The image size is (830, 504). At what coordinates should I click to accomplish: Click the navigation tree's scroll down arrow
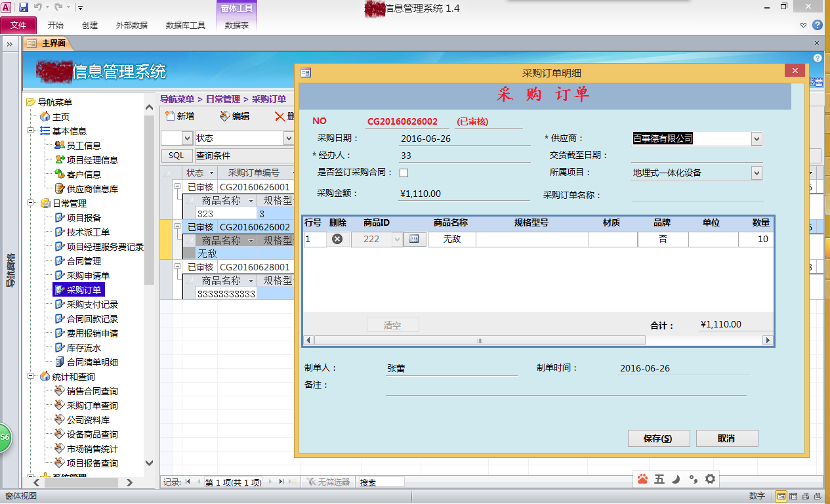(149, 463)
